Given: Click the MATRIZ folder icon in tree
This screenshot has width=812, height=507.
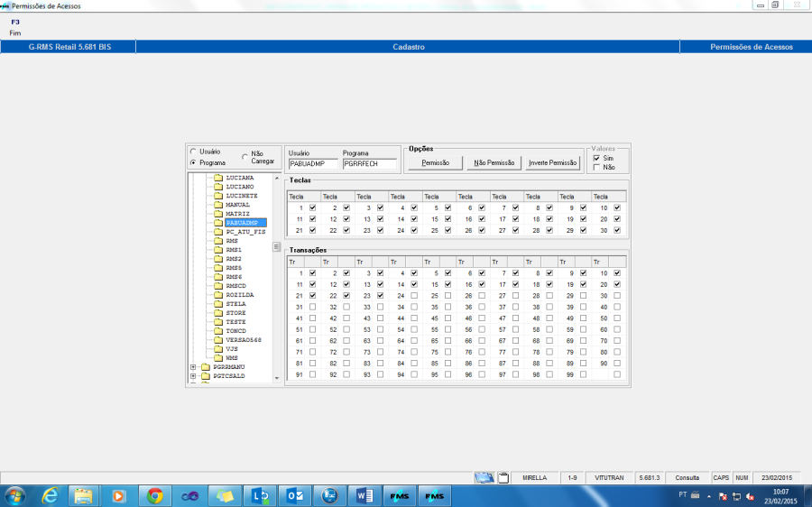Looking at the screenshot, I should pyautogui.click(x=217, y=214).
